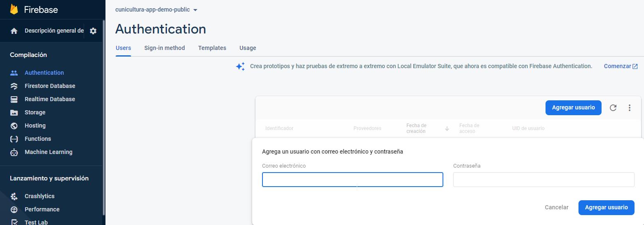Switch to the Users tab

123,48
